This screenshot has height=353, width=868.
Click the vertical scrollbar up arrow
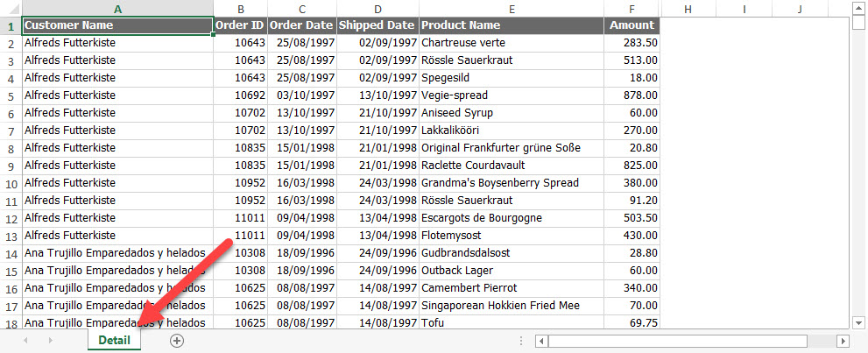click(x=858, y=7)
